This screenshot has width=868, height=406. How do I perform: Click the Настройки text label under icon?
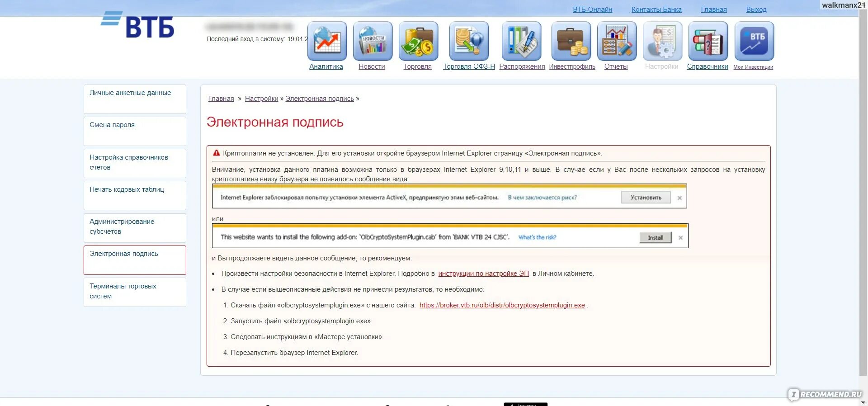661,66
